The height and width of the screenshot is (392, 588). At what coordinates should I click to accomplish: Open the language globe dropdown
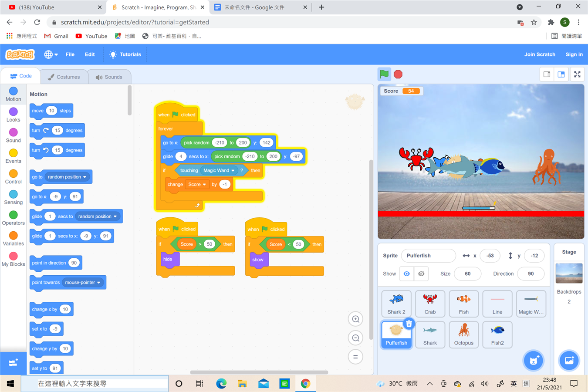(51, 54)
